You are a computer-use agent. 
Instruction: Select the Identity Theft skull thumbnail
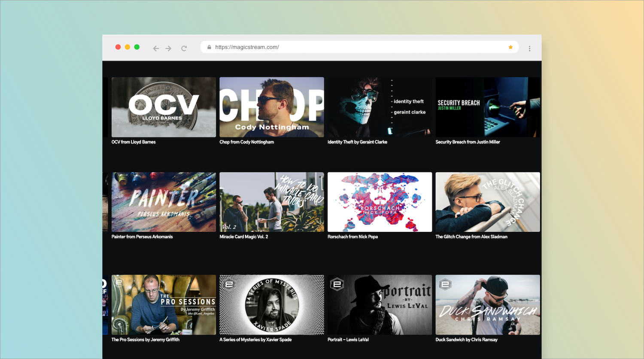380,107
